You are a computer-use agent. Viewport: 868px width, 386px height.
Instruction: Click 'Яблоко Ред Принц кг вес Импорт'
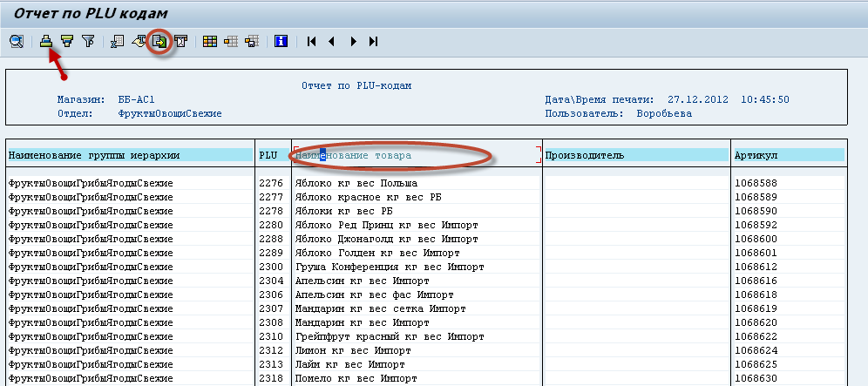[x=386, y=226]
